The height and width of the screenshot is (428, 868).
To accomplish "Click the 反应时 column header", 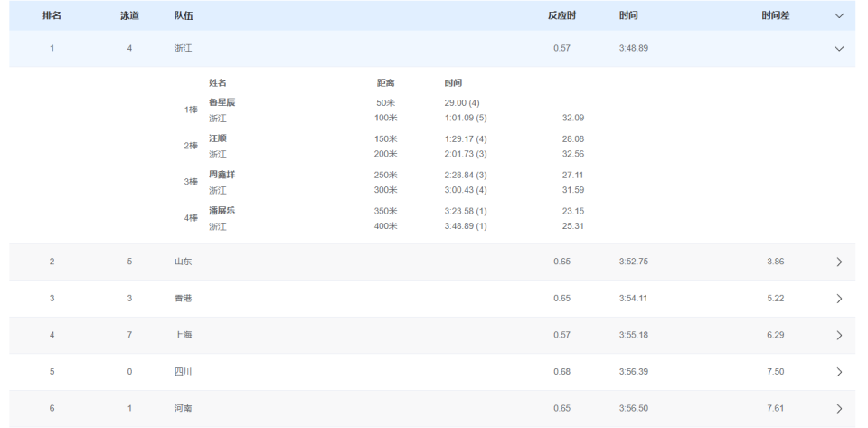I will coord(561,15).
